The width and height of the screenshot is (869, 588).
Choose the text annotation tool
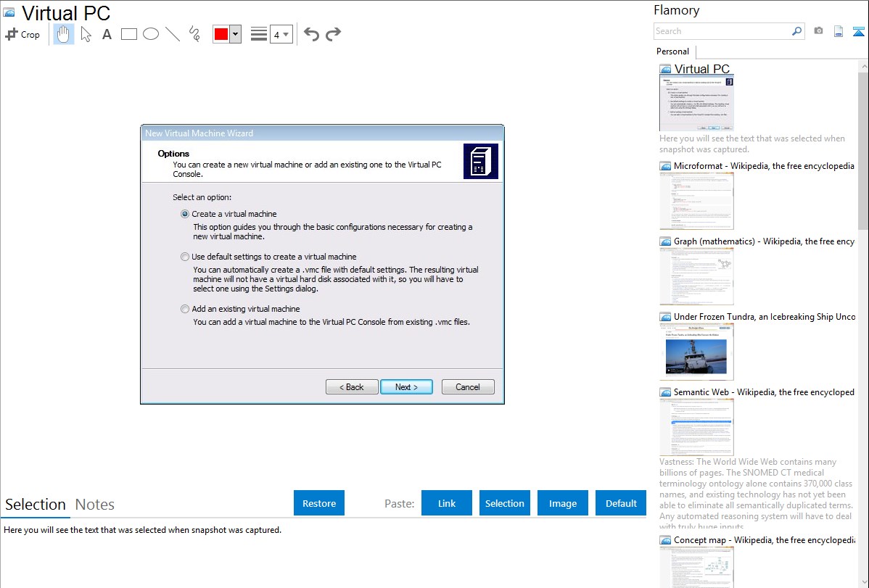tap(107, 34)
